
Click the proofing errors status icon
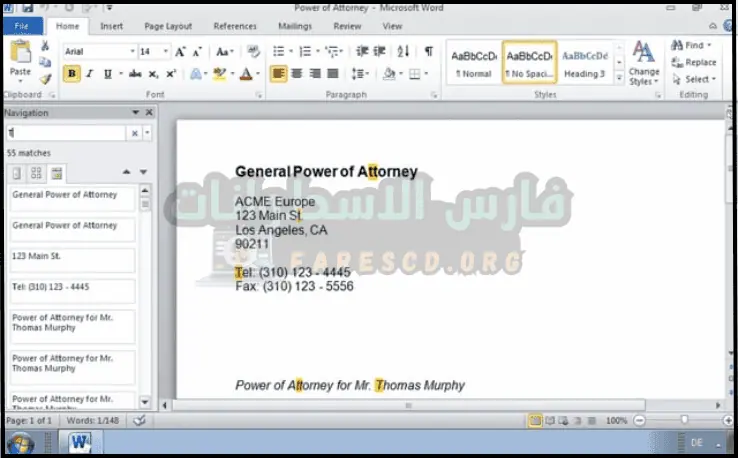tap(139, 420)
